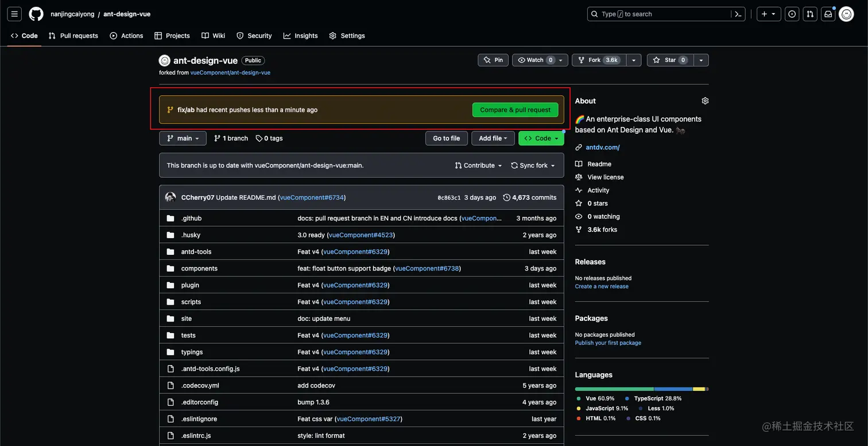Open the Pull requests icon in header
Viewport: 868px width, 446px height.
coord(810,14)
